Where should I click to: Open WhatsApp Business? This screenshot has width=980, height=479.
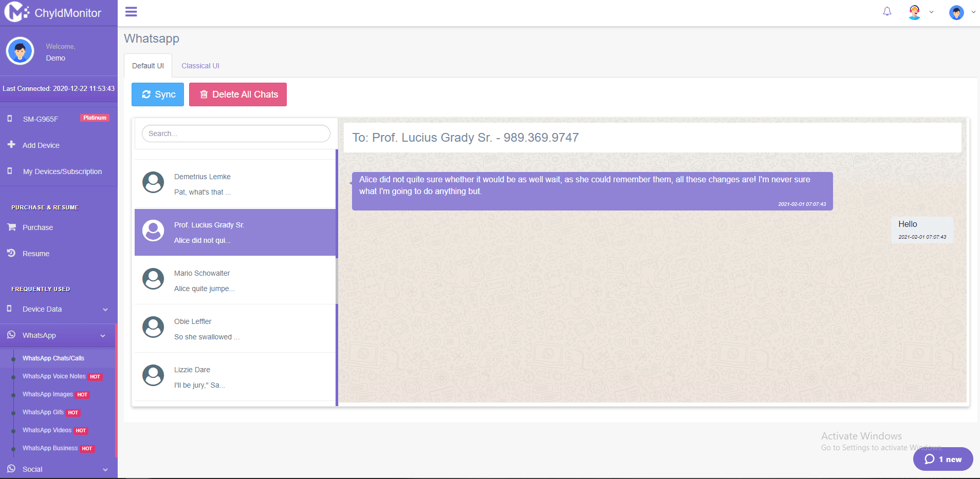click(x=50, y=448)
